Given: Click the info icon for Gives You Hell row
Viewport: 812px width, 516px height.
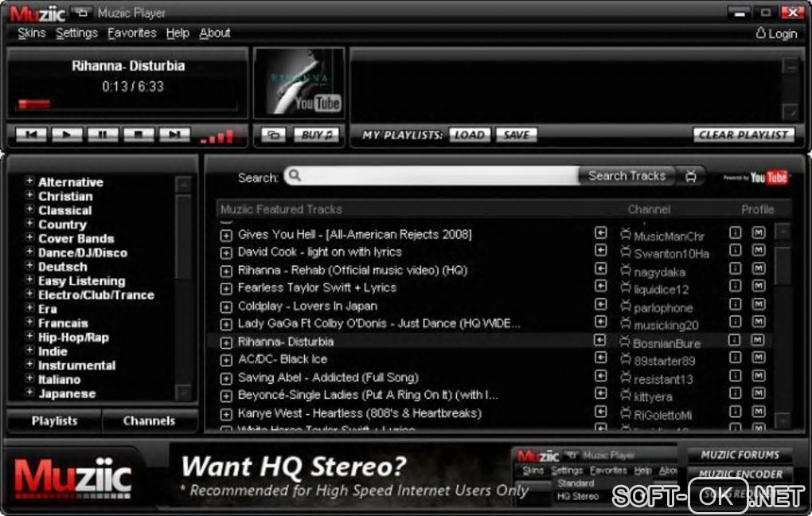Looking at the screenshot, I should click(735, 233).
